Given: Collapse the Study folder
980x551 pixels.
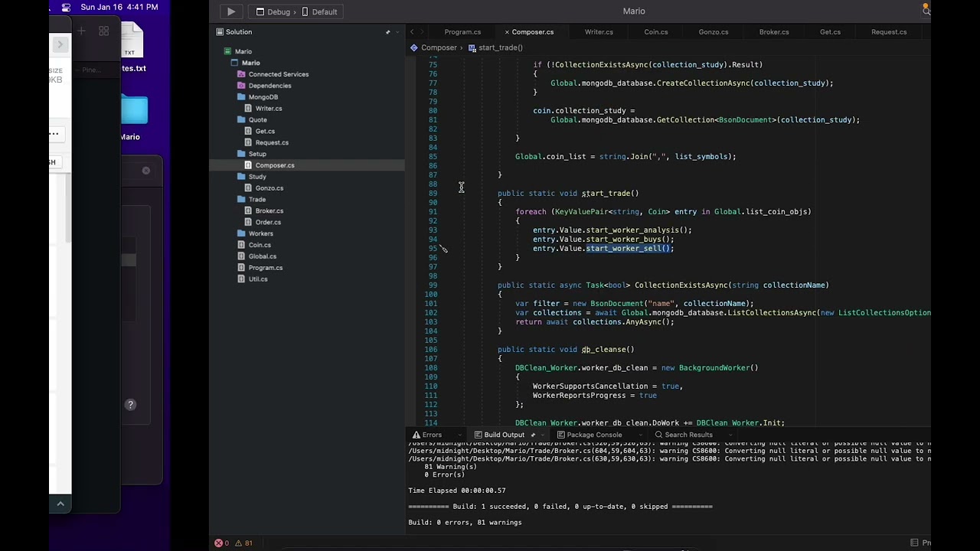Looking at the screenshot, I should 252,177.
